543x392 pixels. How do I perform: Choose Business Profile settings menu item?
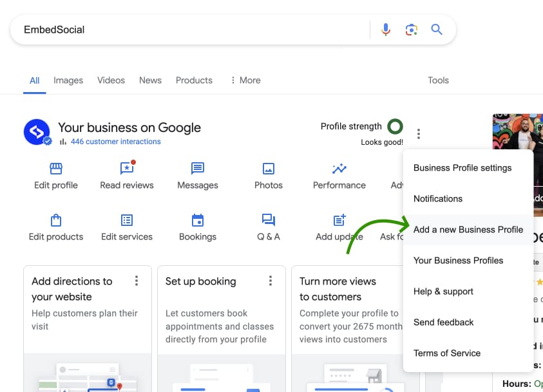click(x=462, y=168)
